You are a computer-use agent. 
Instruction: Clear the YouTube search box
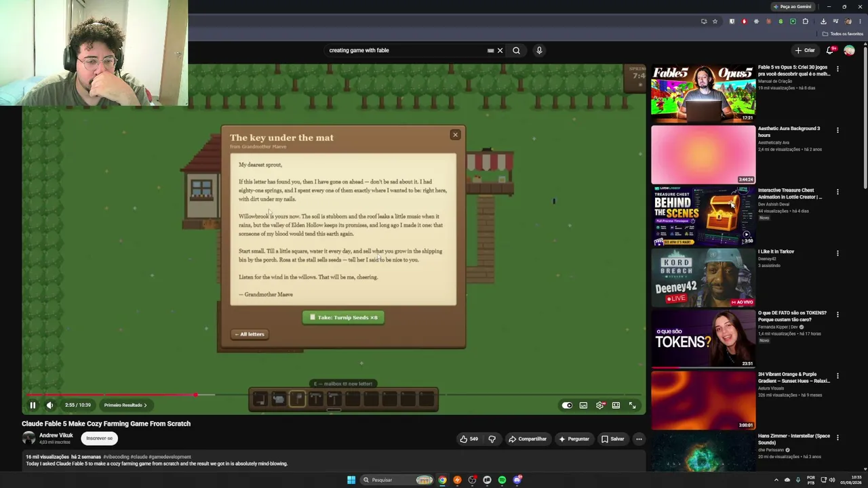click(500, 50)
